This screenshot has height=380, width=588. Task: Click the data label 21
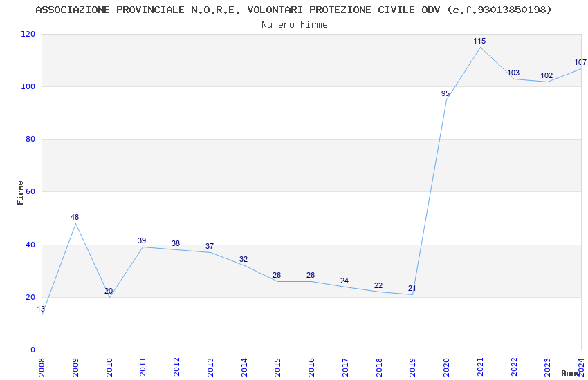(412, 288)
